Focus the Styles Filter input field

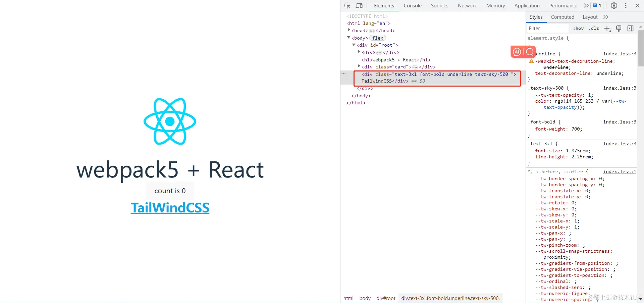point(548,29)
